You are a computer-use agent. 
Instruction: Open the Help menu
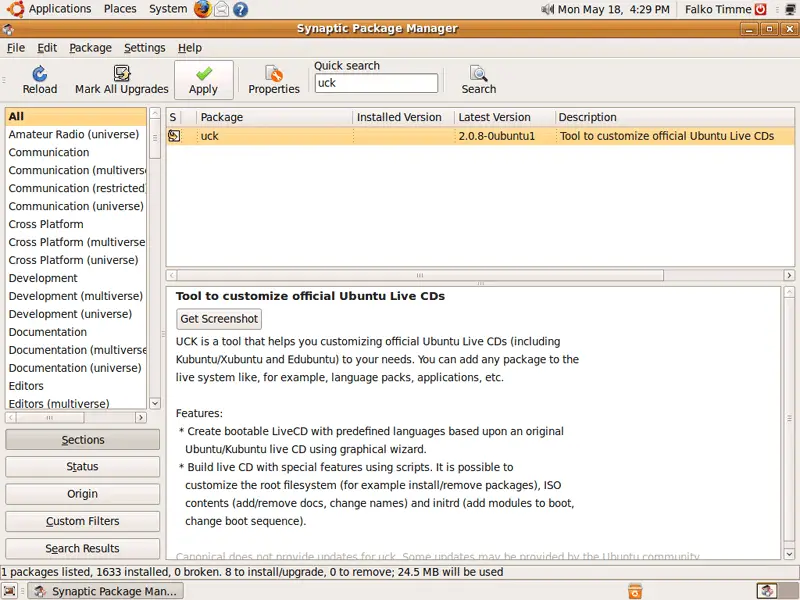coord(190,47)
